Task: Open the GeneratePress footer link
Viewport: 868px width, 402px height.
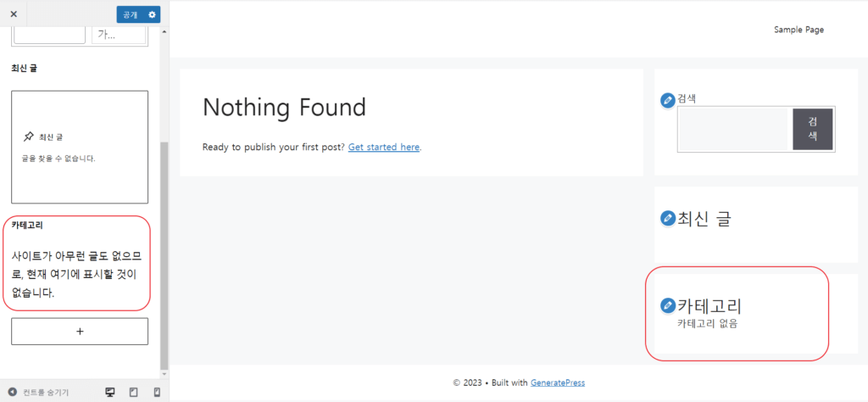Action: tap(557, 382)
